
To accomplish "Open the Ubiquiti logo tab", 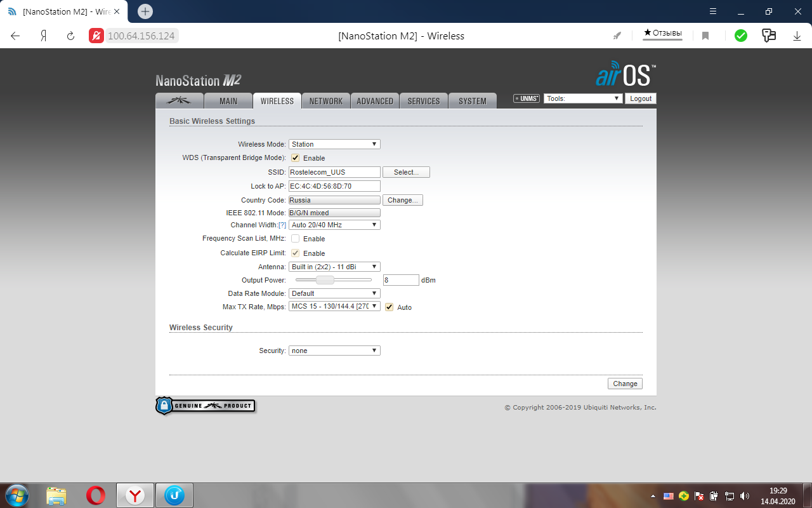I will [180, 101].
